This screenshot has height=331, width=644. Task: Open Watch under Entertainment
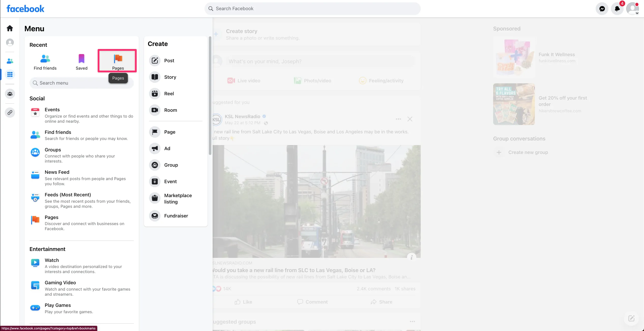click(82, 266)
